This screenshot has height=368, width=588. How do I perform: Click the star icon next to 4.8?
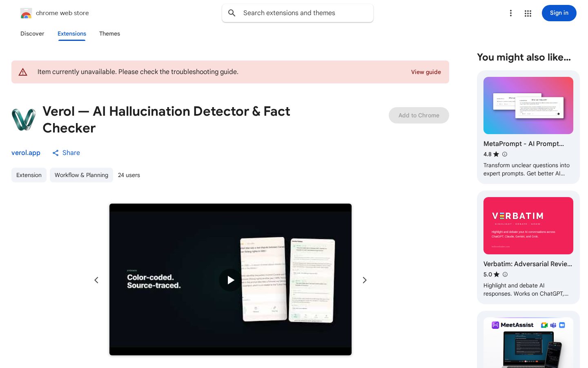496,154
